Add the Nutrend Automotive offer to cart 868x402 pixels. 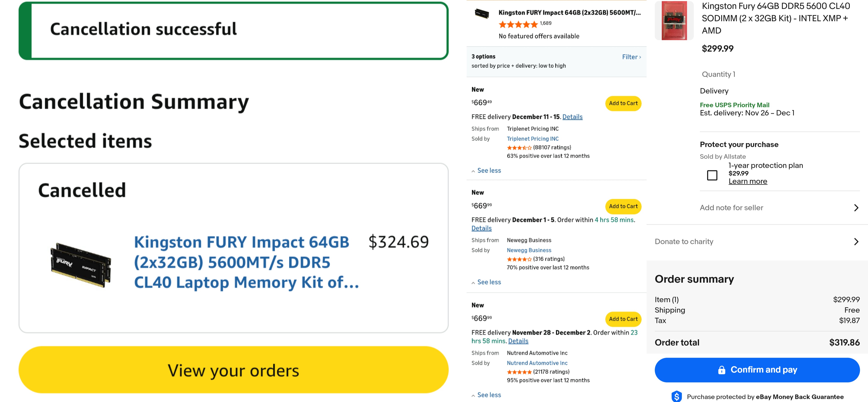(623, 319)
